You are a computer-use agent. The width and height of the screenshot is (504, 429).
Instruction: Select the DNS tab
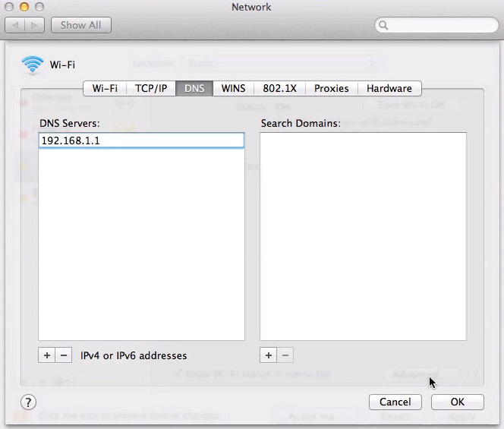[x=194, y=88]
